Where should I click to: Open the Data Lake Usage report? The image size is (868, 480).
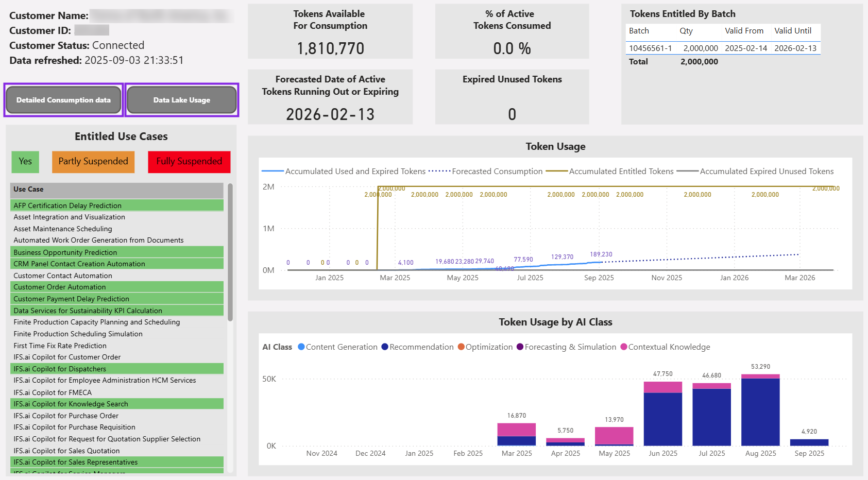182,100
